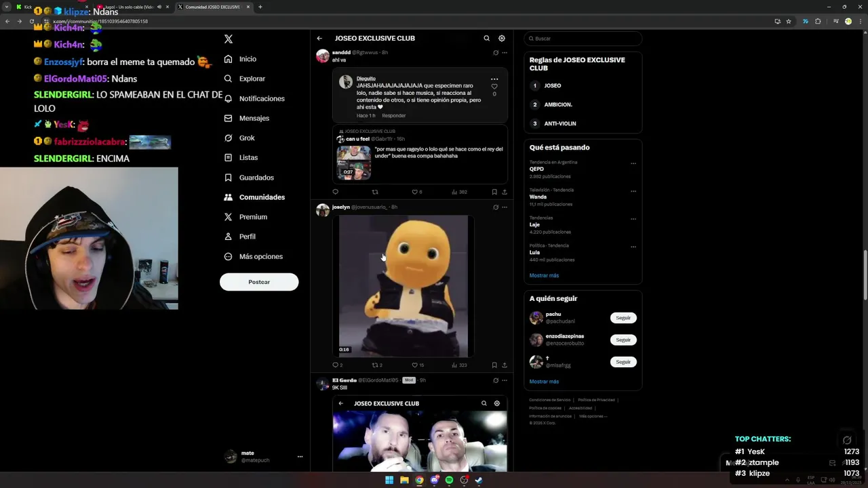Click Grok icon on El Gordo's post
Viewport: 868px width, 488px height.
pyautogui.click(x=496, y=380)
